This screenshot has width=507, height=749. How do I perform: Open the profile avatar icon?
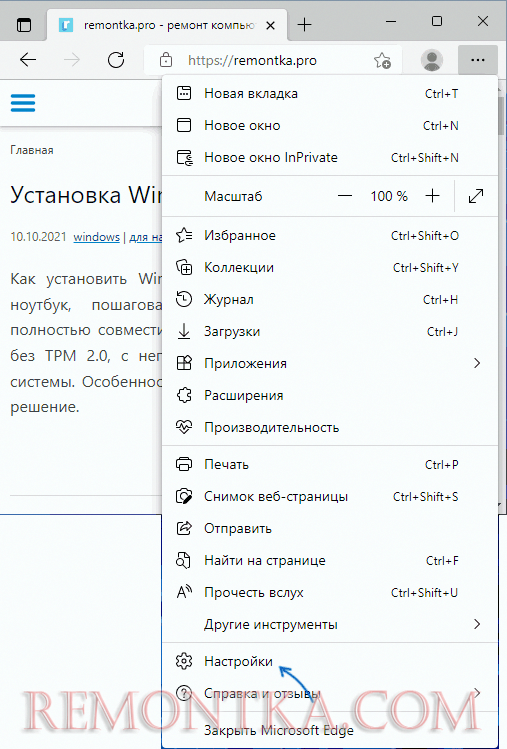431,60
